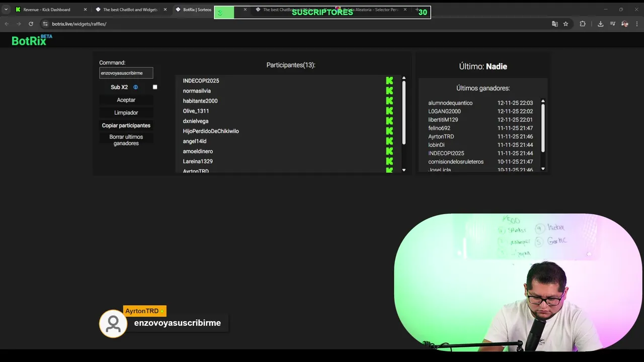This screenshot has width=644, height=362.
Task: Click the browser address bar URL
Action: (x=79, y=24)
